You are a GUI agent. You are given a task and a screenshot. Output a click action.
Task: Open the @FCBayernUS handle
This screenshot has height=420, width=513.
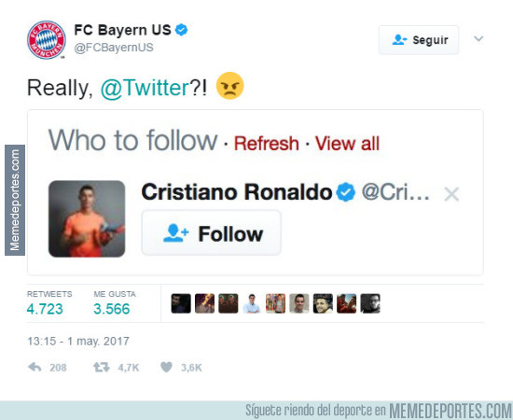click(114, 48)
